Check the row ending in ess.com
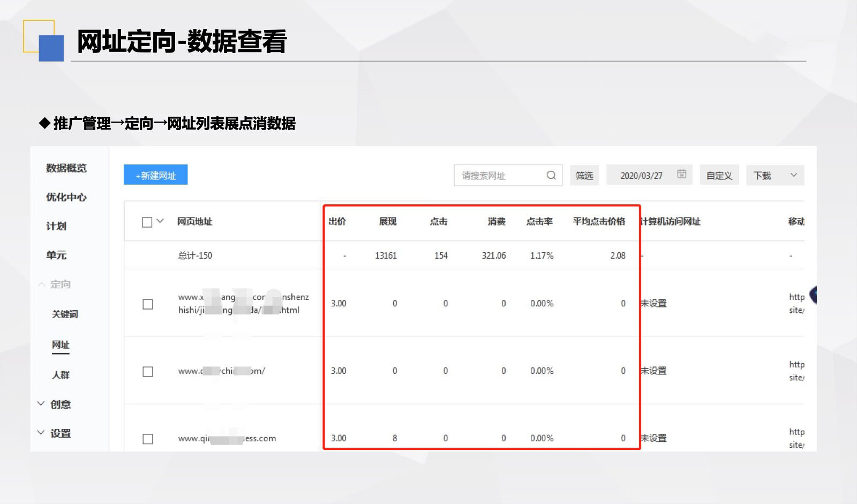857x504 pixels. [x=148, y=439]
